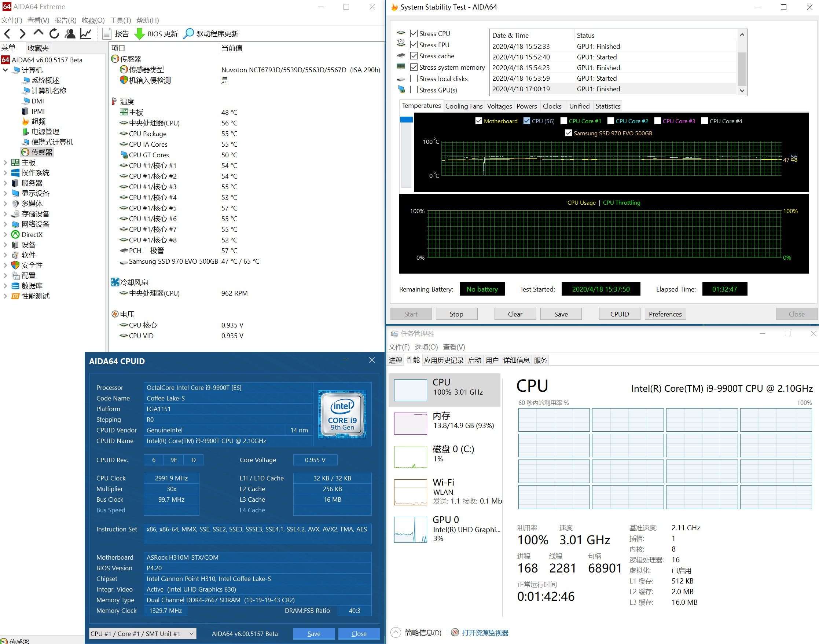Image resolution: width=819 pixels, height=644 pixels.
Task: Expand the 主板 node in AIDA64 tree
Action: 5,162
